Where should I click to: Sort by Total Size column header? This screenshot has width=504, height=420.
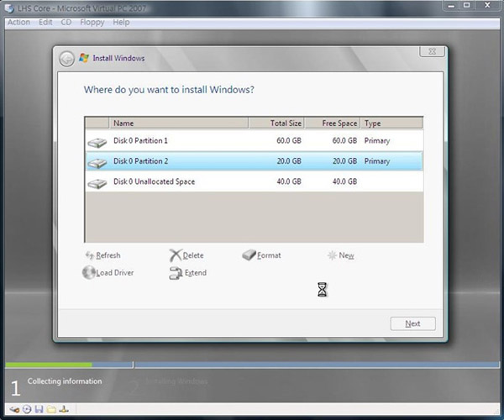point(276,123)
